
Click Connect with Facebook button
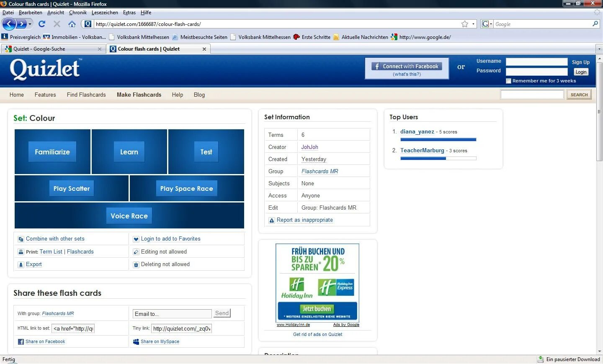click(x=407, y=66)
